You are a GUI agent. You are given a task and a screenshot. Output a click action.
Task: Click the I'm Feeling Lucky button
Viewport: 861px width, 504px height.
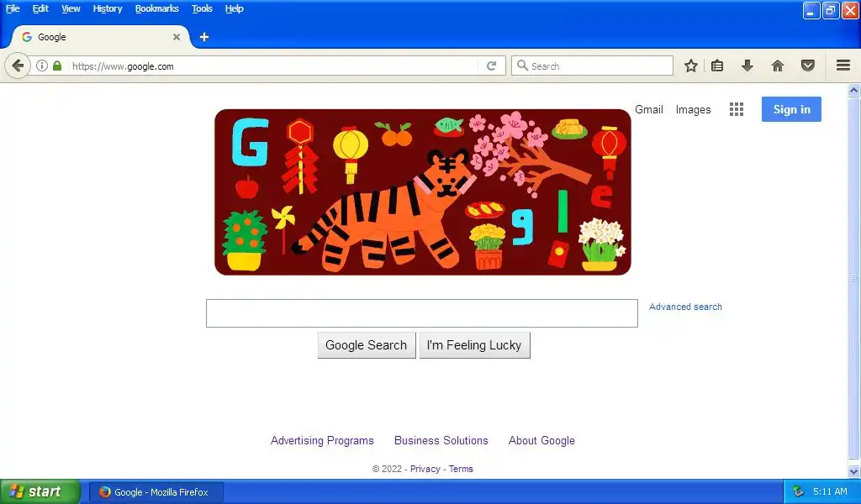coord(474,345)
